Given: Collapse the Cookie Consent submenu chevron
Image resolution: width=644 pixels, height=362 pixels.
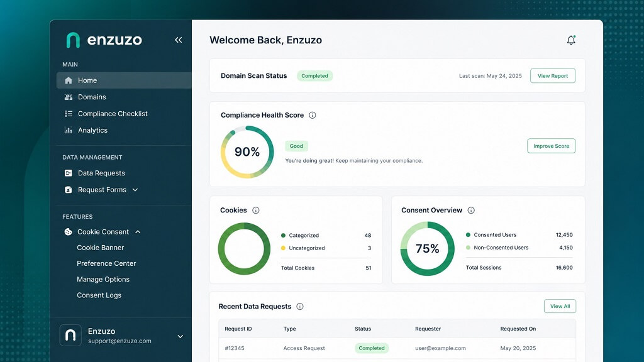Looking at the screenshot, I should pos(138,232).
